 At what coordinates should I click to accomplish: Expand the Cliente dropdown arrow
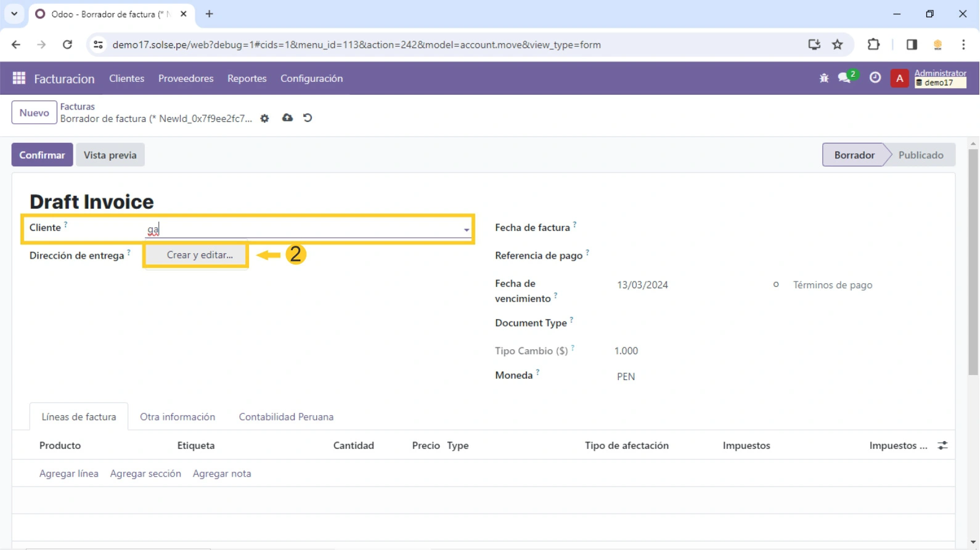click(466, 230)
